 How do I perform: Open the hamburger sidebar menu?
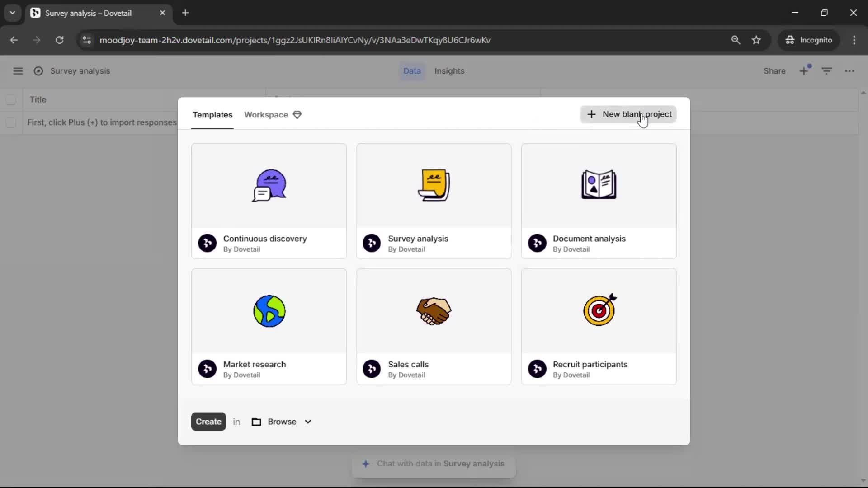click(x=18, y=71)
